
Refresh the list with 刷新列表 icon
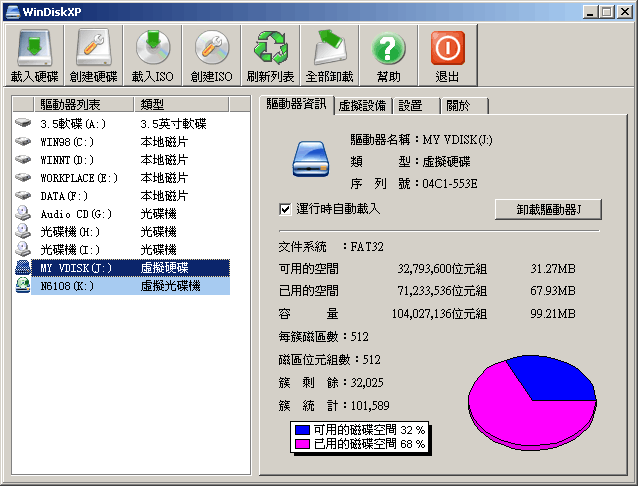(271, 55)
